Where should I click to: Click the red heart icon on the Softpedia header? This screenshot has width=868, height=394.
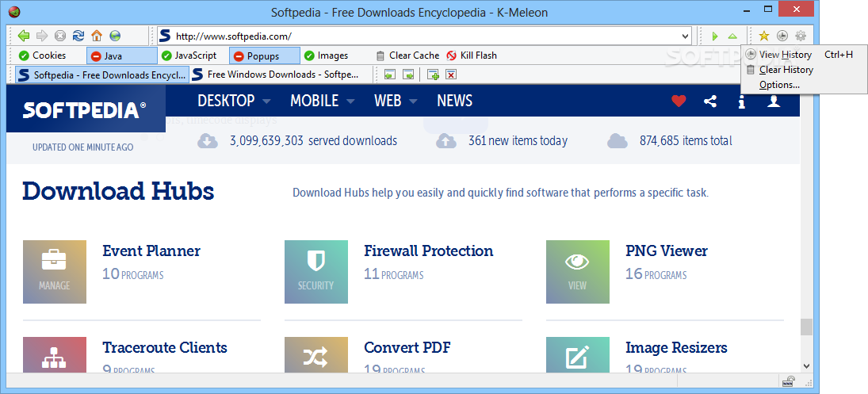tap(679, 101)
